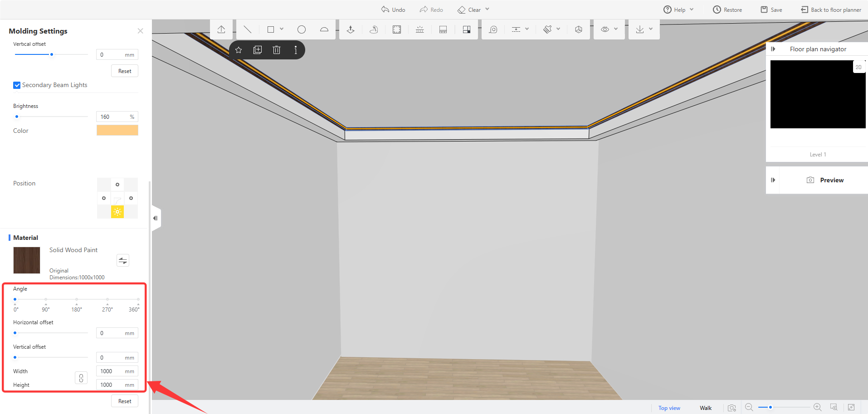The image size is (868, 414).
Task: Close the Molding Settings panel
Action: tap(141, 31)
